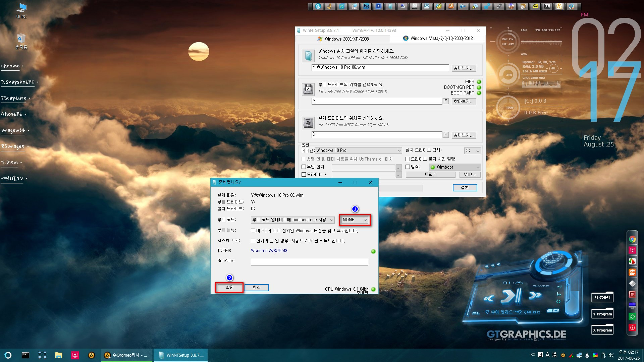Open the magnifier icon at the start of the top launcher bar
The width and height of the screenshot is (644, 362).
coord(318,6)
